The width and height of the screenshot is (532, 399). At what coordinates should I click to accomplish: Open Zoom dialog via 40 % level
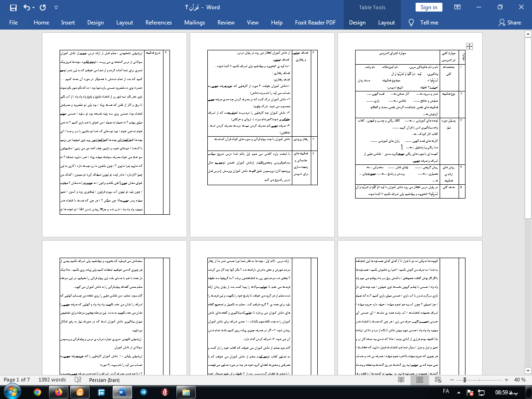520,380
